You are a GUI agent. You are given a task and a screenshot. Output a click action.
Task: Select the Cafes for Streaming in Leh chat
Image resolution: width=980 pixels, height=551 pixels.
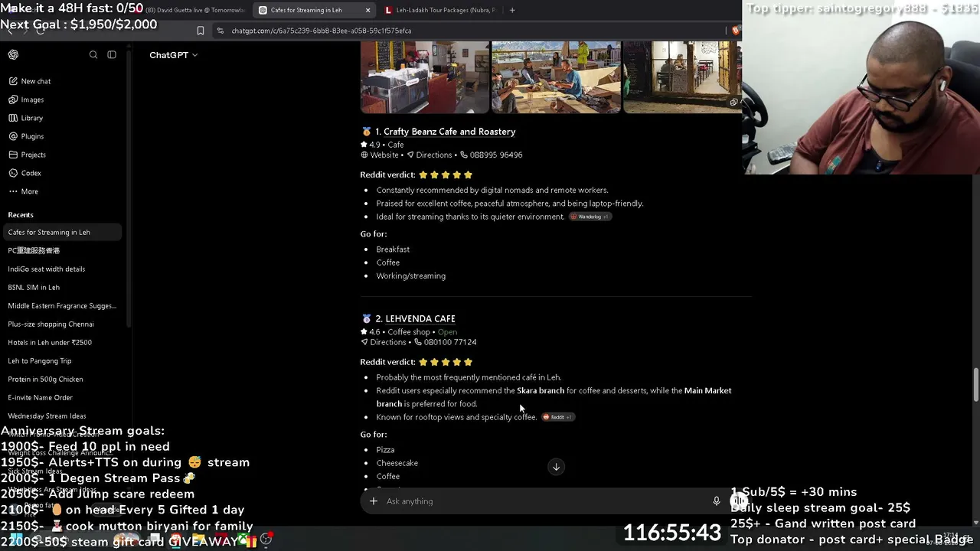pyautogui.click(x=61, y=232)
